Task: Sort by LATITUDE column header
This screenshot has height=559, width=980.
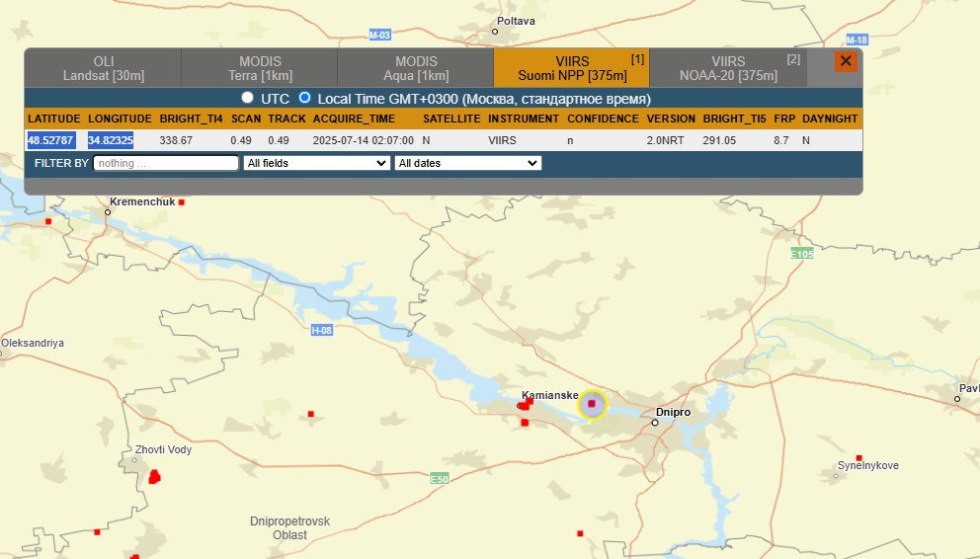Action: [x=54, y=119]
